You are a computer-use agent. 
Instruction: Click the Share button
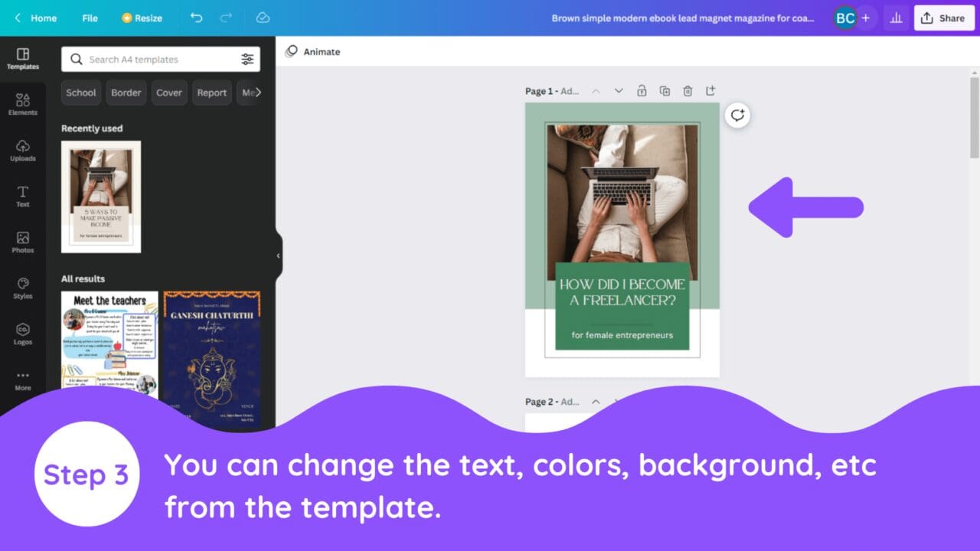944,18
